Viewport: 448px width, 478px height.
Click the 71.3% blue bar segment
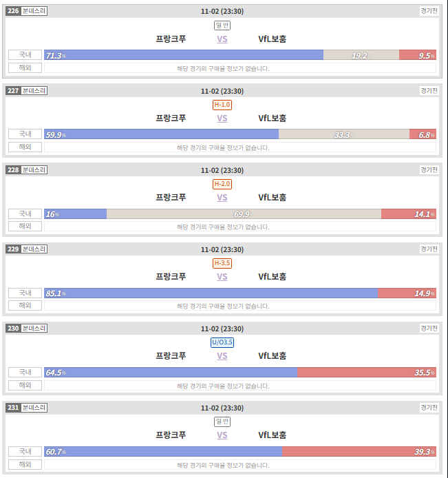(184, 55)
